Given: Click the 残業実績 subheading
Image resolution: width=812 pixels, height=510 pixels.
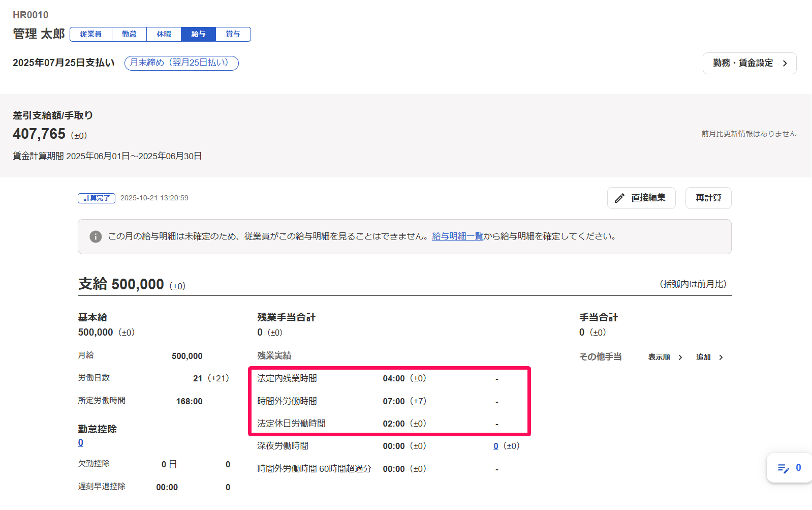Looking at the screenshot, I should tap(274, 356).
